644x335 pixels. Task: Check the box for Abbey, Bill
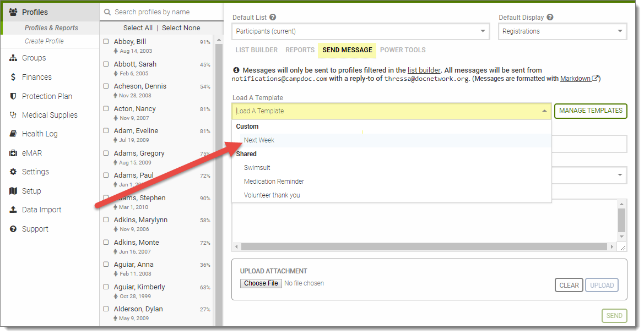(106, 42)
